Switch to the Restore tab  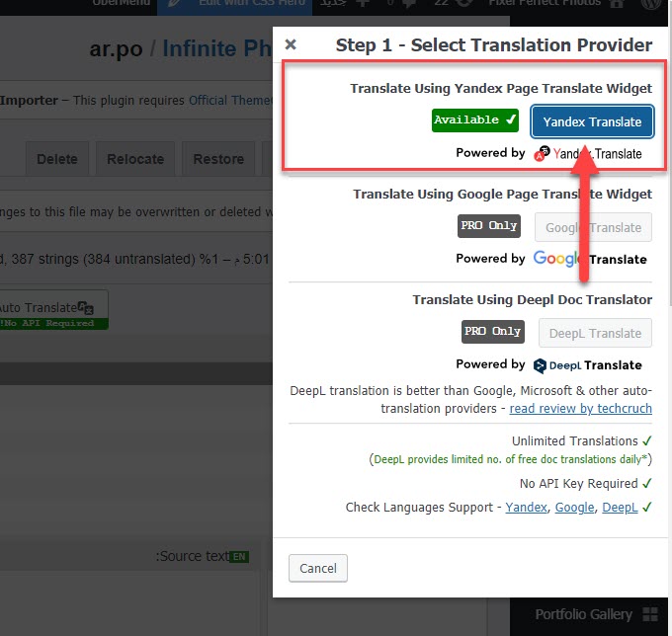218,159
